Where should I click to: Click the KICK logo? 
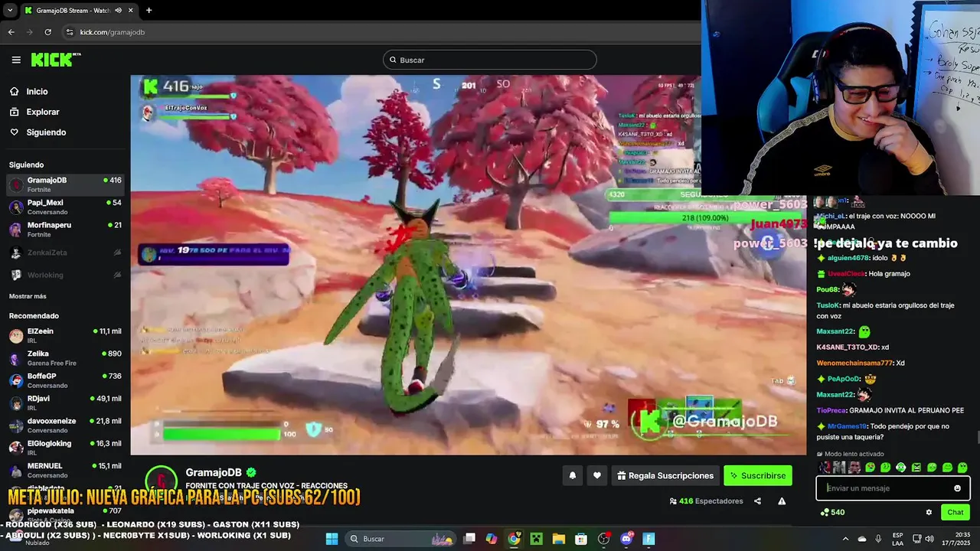pyautogui.click(x=55, y=60)
